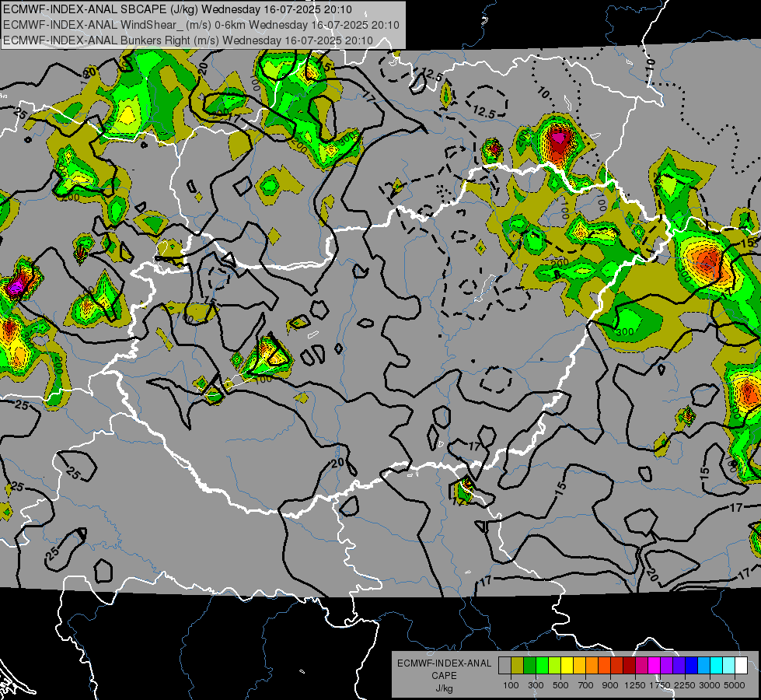Choose the sky blue swatch left of 3000
The height and width of the screenshot is (700, 761).
point(704,666)
